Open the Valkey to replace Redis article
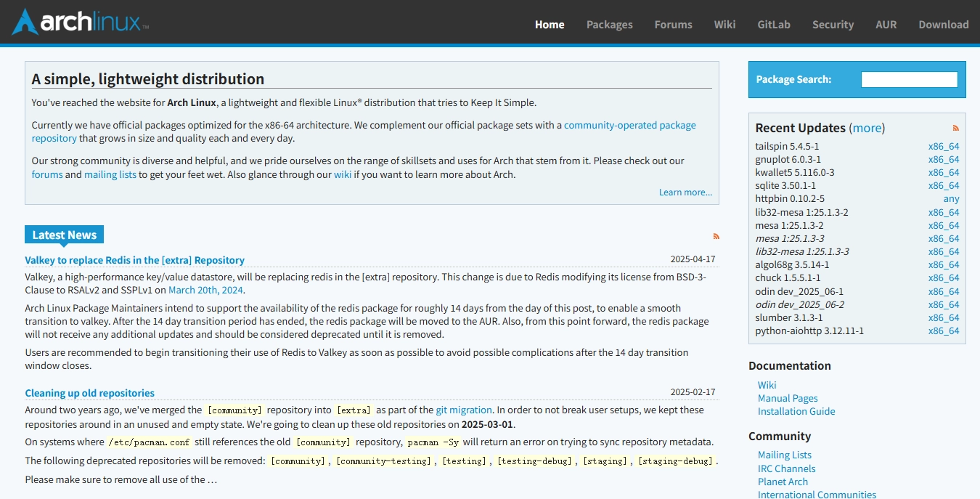 click(135, 260)
